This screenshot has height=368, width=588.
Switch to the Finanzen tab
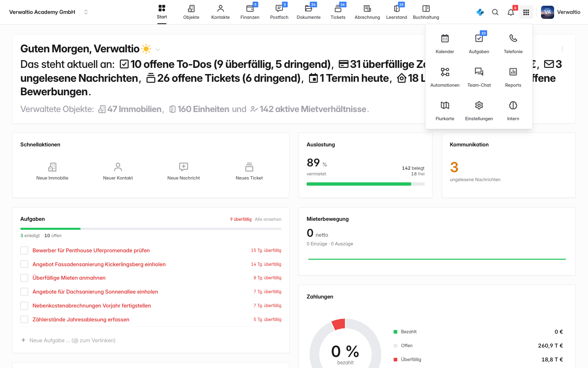(x=250, y=12)
